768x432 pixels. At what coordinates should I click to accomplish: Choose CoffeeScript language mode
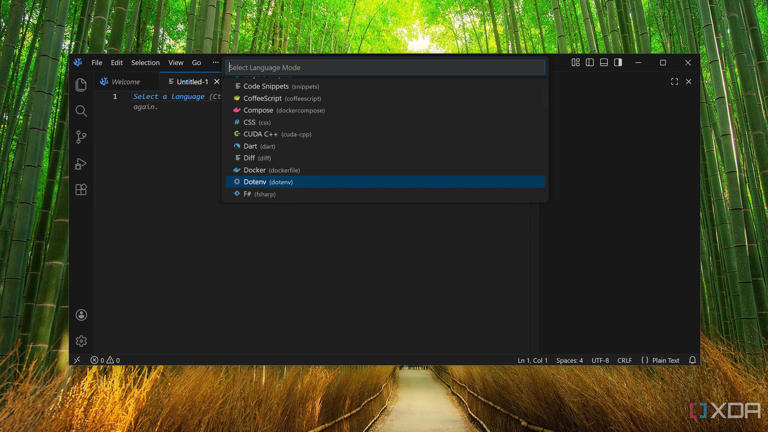[385, 98]
